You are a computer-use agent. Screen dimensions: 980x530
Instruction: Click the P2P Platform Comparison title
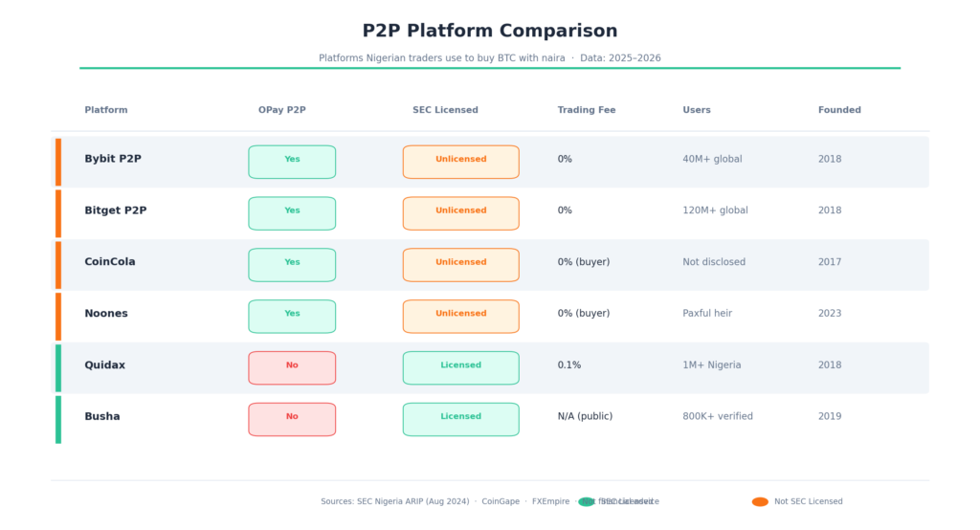(x=490, y=32)
